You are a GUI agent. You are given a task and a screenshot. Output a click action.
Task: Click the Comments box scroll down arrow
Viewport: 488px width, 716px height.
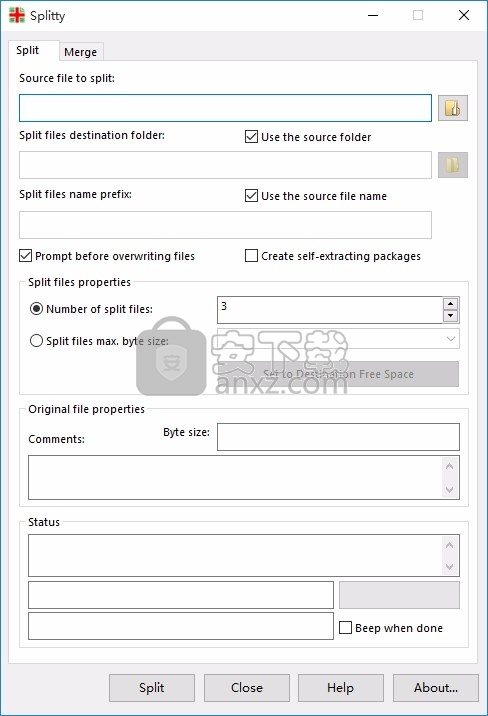click(x=449, y=490)
